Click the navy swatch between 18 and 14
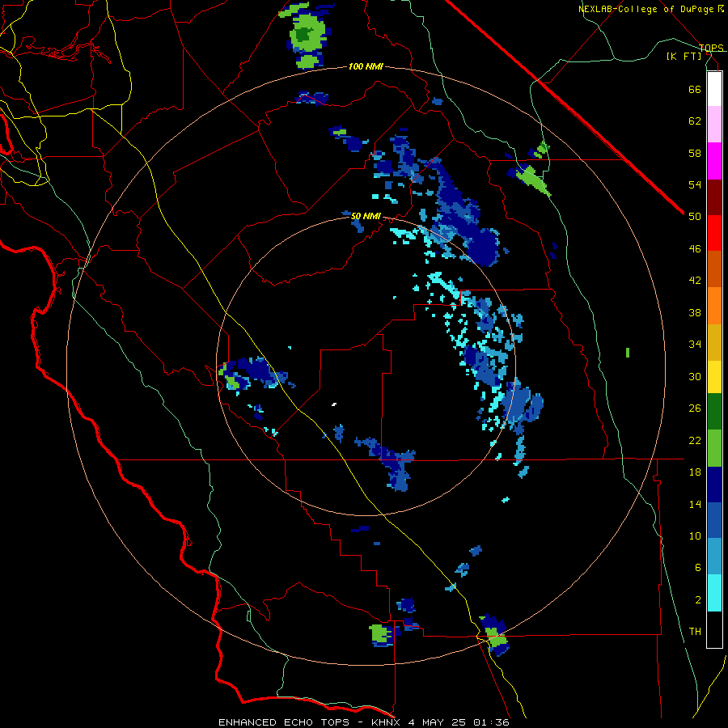 click(x=714, y=485)
